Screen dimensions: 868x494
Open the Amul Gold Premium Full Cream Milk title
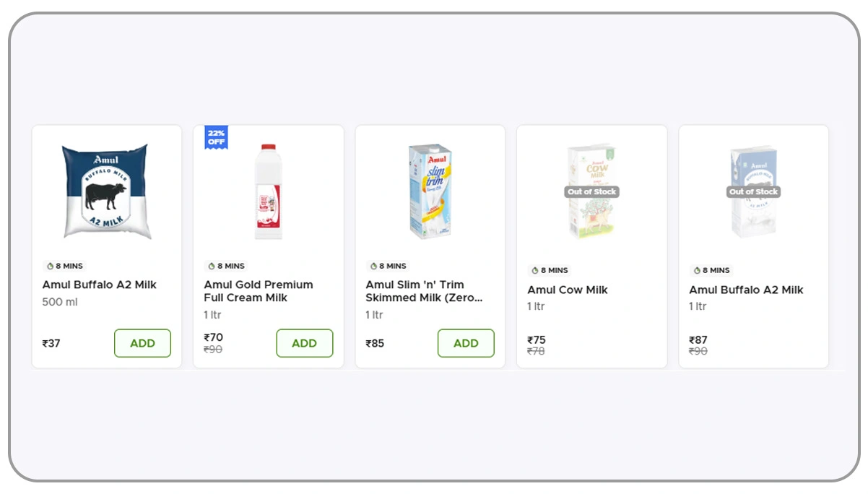tap(257, 291)
